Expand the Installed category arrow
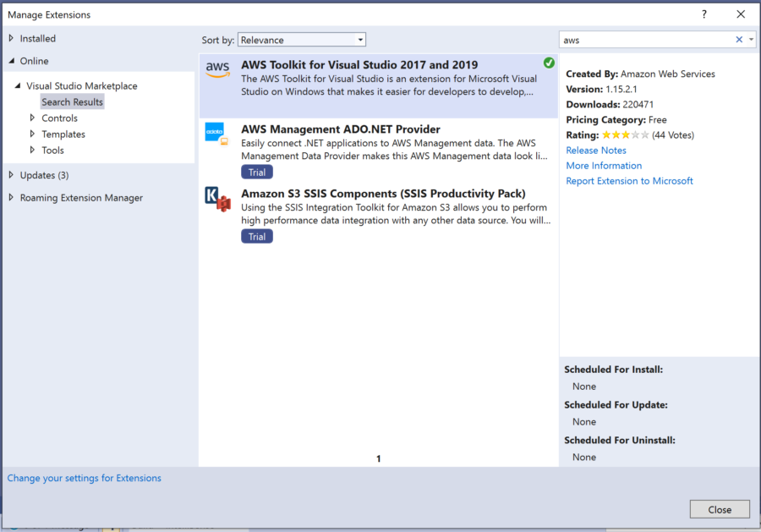761x532 pixels. coord(11,38)
